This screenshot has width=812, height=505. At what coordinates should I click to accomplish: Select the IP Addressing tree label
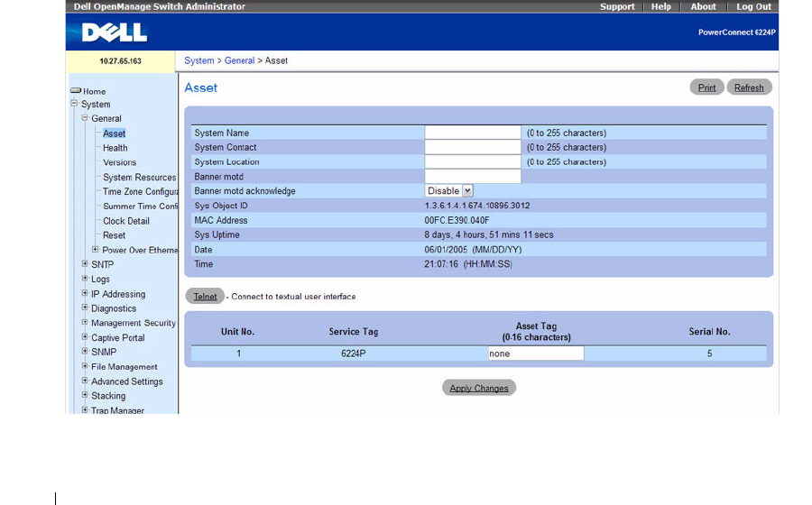coord(118,294)
